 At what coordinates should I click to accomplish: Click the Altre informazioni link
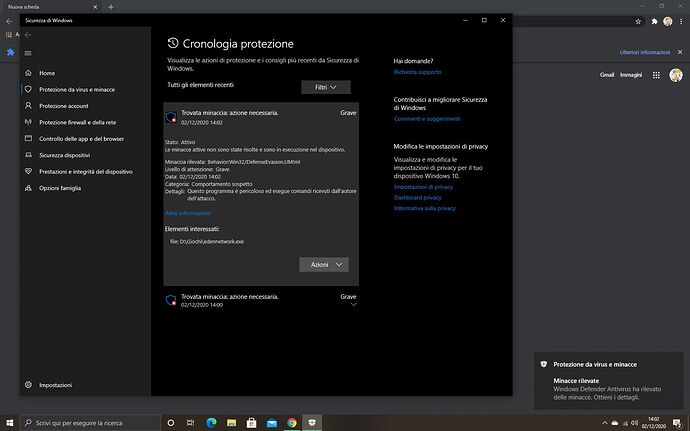click(x=188, y=213)
